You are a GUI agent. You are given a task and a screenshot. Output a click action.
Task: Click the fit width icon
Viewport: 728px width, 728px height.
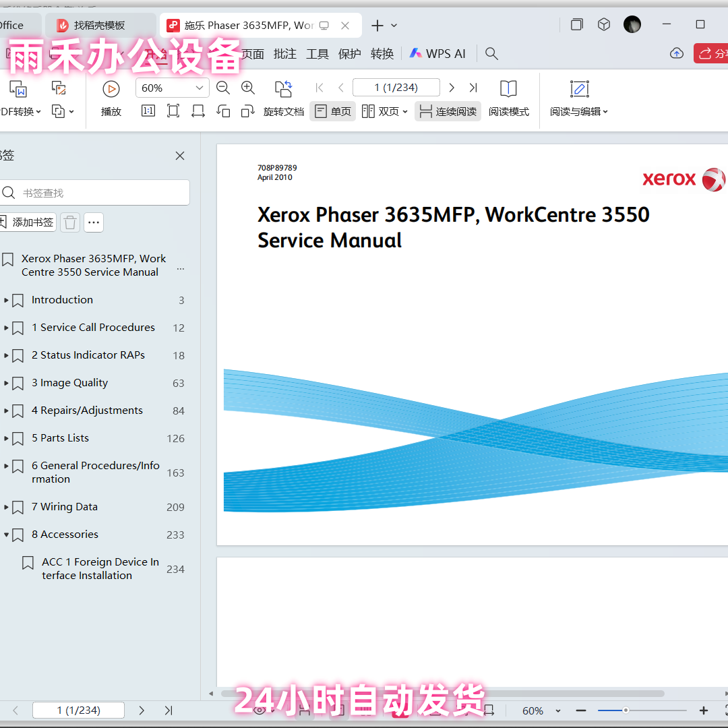coord(198,111)
